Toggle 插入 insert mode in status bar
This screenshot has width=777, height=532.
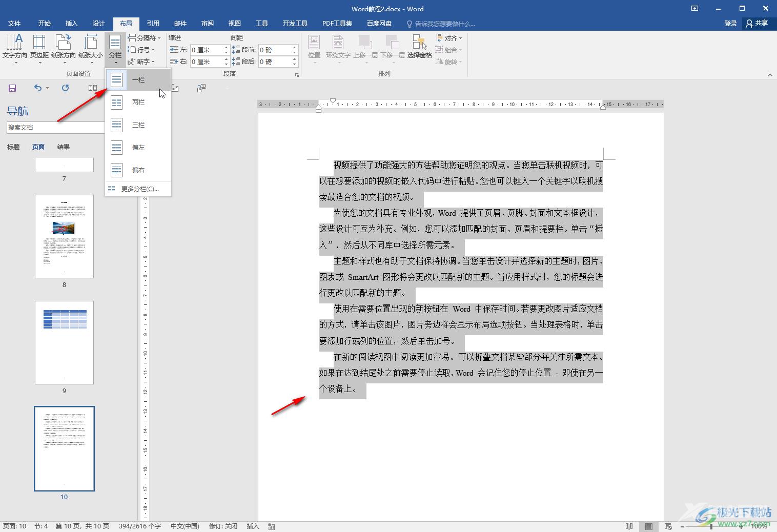pyautogui.click(x=253, y=526)
